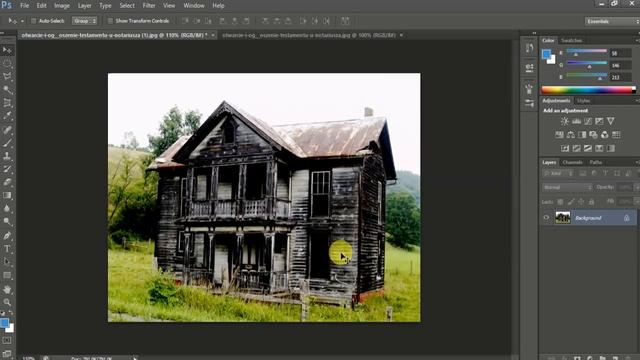This screenshot has height=360, width=640.
Task: Select the Eraser tool
Action: point(7,182)
